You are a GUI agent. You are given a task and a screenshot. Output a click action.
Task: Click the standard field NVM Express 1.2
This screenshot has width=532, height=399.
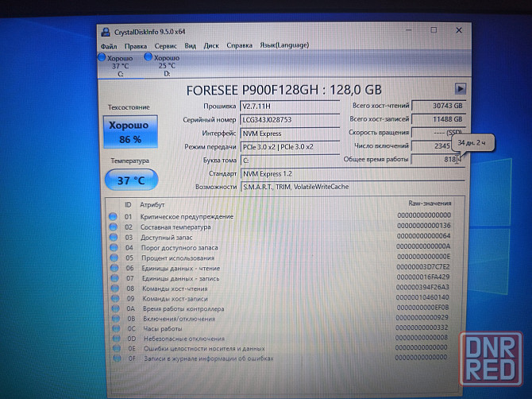pos(353,174)
